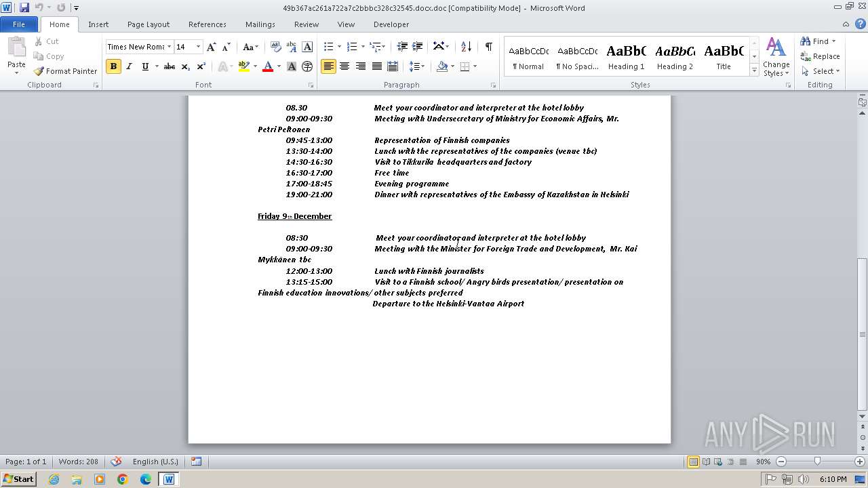The width and height of the screenshot is (868, 488).
Task: Click the Undo icon in Quick Access toolbar
Action: [x=39, y=7]
